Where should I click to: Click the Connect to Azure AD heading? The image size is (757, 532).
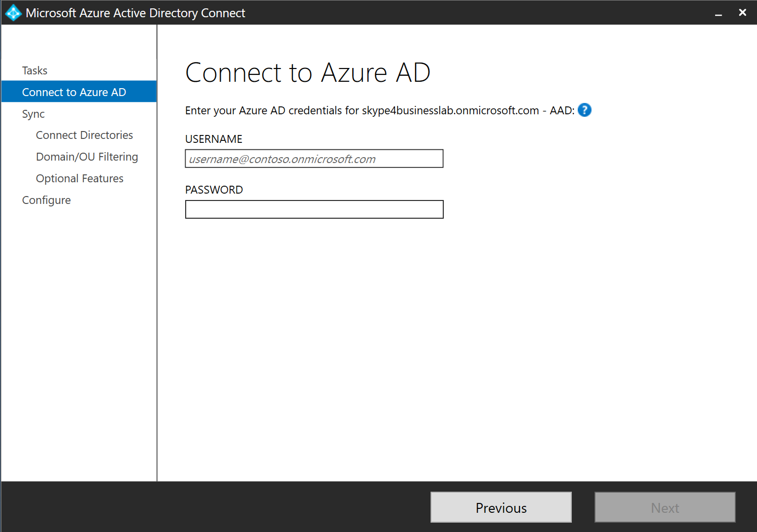tap(308, 73)
